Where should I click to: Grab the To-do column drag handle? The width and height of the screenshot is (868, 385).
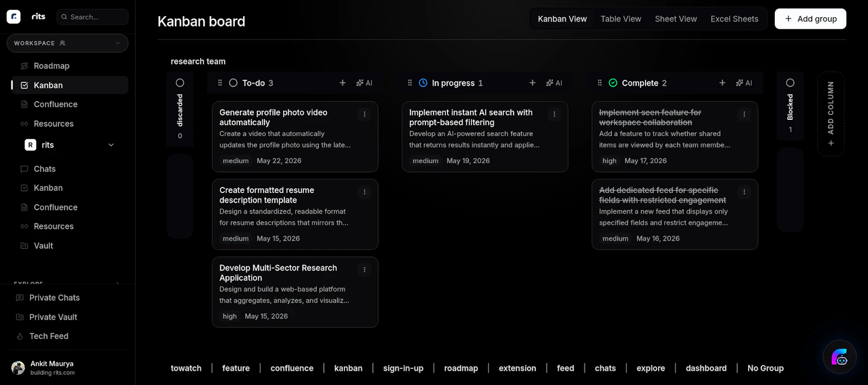220,83
